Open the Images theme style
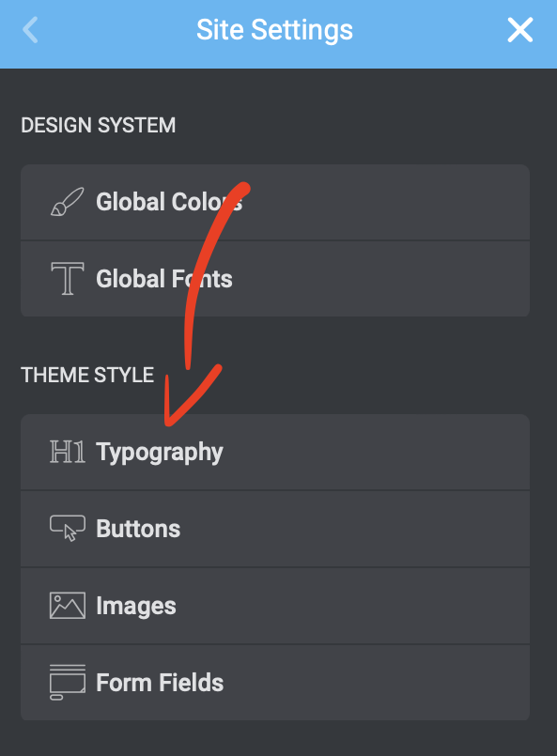557x756 pixels. tap(275, 606)
